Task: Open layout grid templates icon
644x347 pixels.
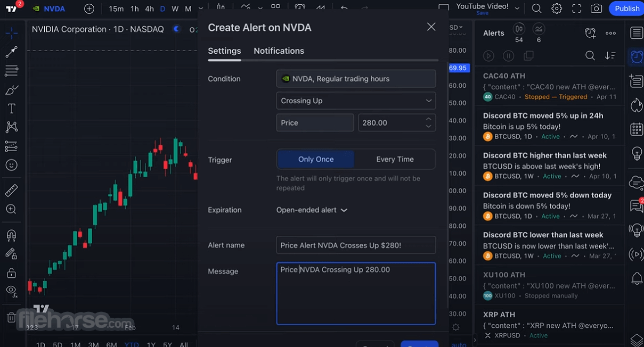Action: [x=275, y=8]
